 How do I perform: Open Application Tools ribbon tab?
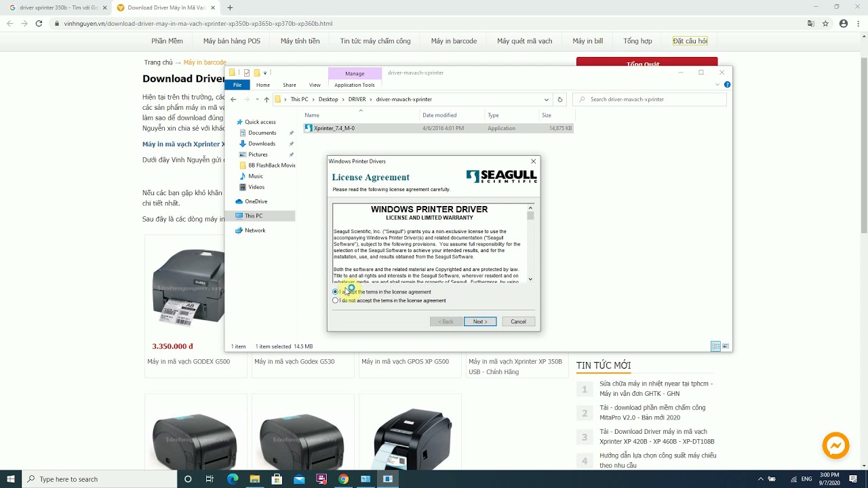tap(355, 85)
